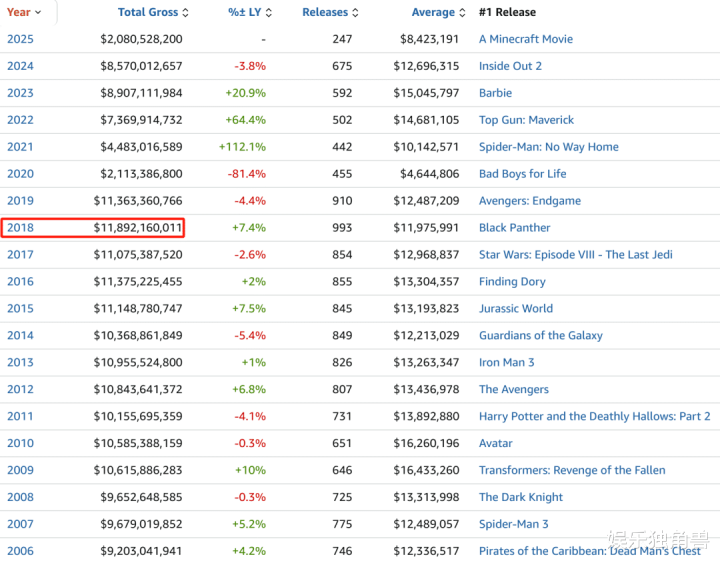Sort by the %± LY column
Viewport: 720px width, 563px height.
250,12
